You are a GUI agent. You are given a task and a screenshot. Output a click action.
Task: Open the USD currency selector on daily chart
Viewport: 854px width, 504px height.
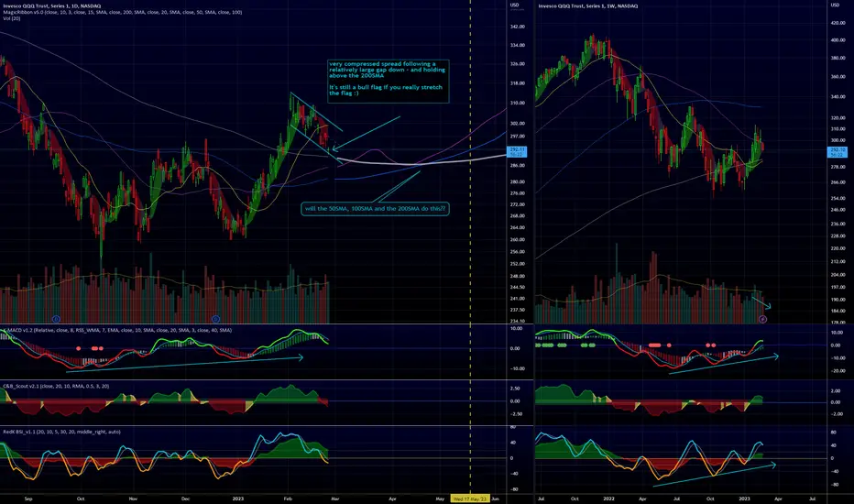514,5
